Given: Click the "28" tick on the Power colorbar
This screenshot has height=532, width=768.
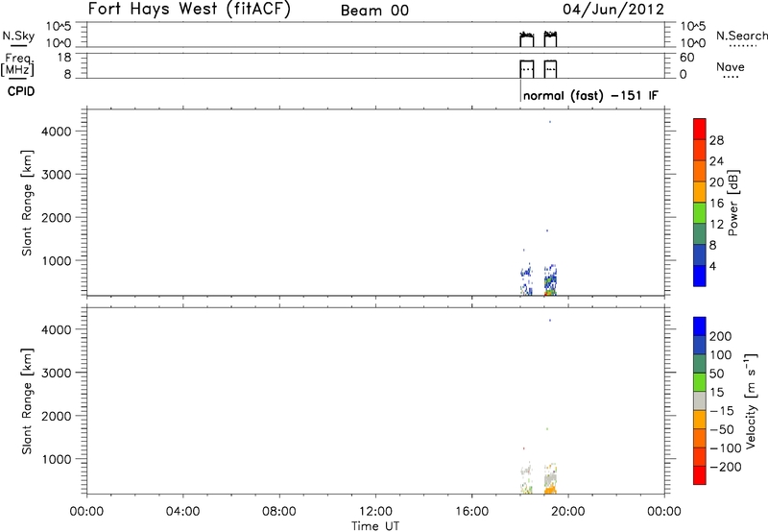Looking at the screenshot, I should point(716,140).
